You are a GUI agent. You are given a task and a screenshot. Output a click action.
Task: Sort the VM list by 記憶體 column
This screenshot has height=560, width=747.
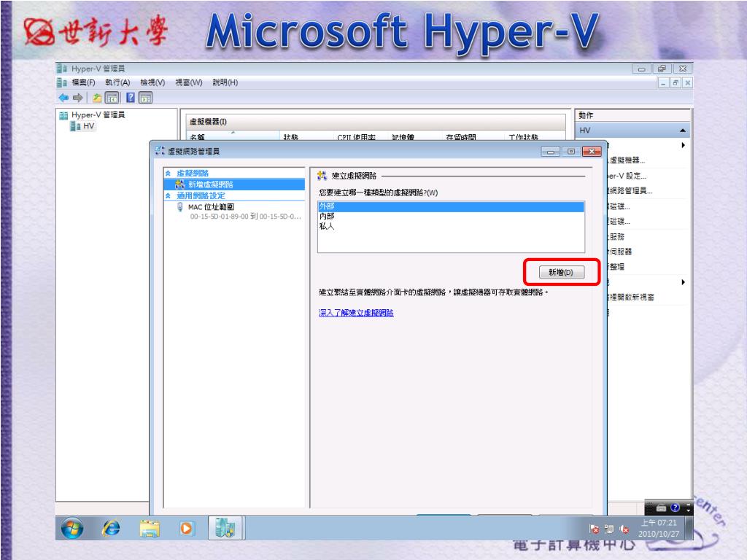pos(415,136)
